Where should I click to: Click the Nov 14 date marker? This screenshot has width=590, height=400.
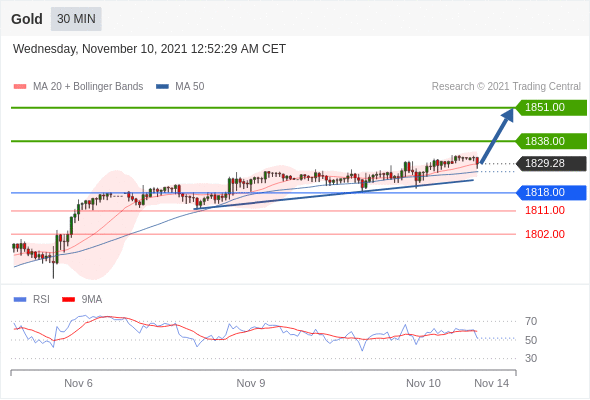point(491,383)
